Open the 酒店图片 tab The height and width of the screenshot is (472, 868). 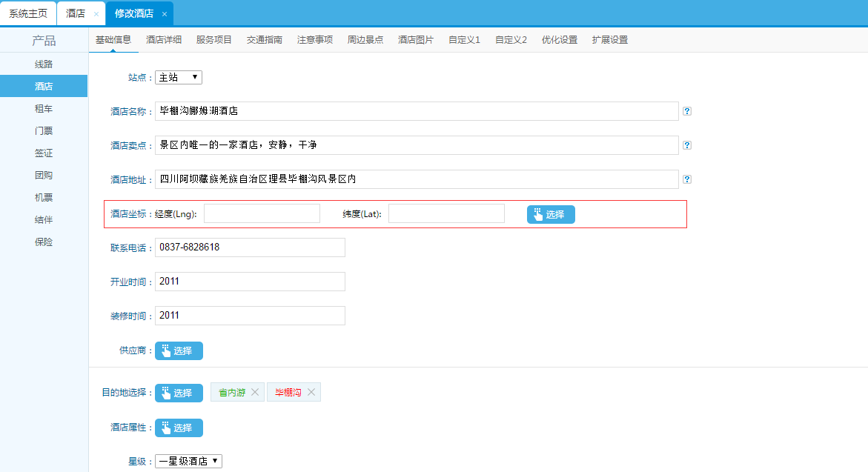[416, 40]
